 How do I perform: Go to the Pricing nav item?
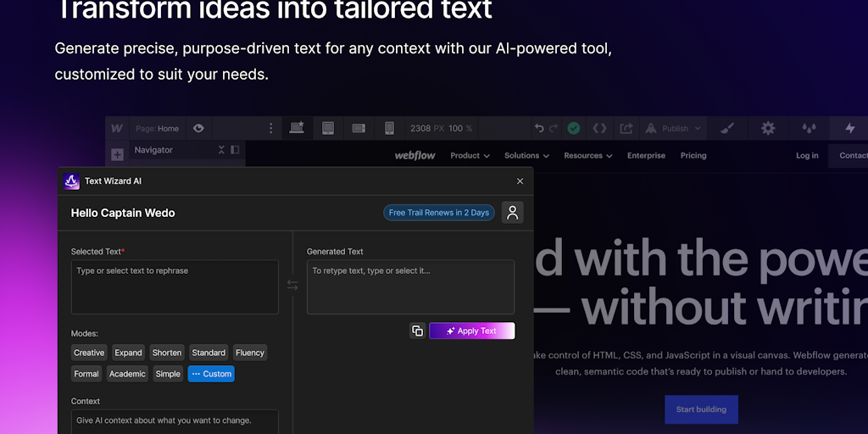pyautogui.click(x=693, y=156)
